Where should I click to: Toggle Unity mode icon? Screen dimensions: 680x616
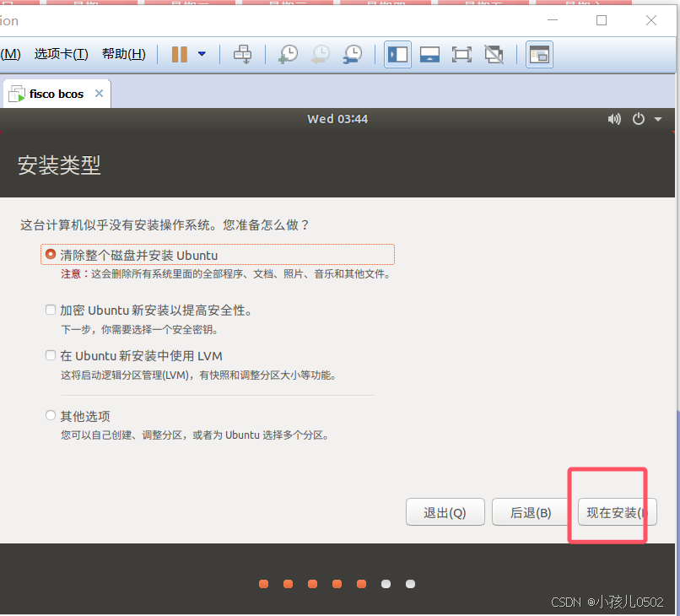point(494,54)
